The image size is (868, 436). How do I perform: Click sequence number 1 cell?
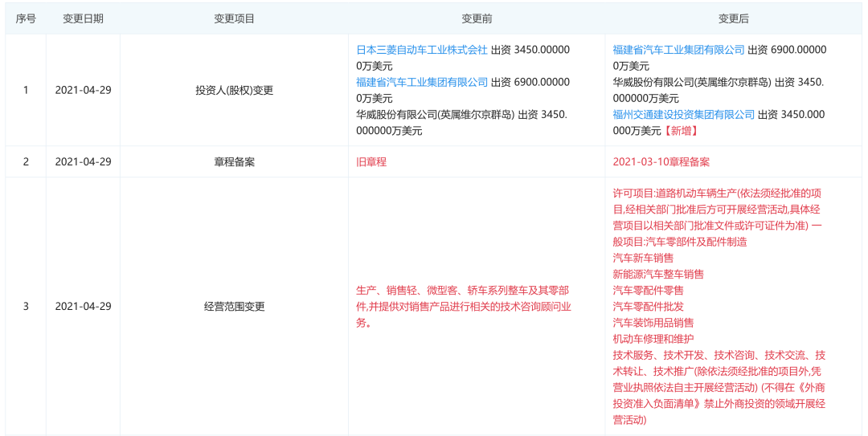[x=26, y=90]
